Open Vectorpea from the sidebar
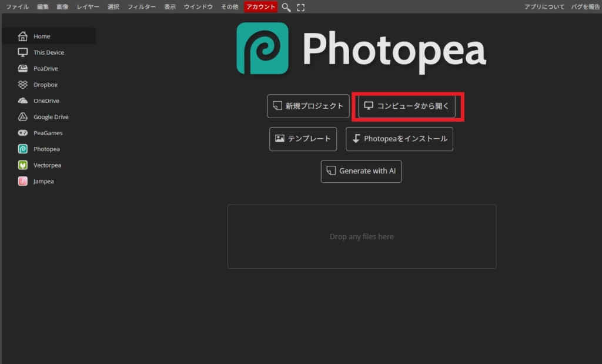 point(47,165)
